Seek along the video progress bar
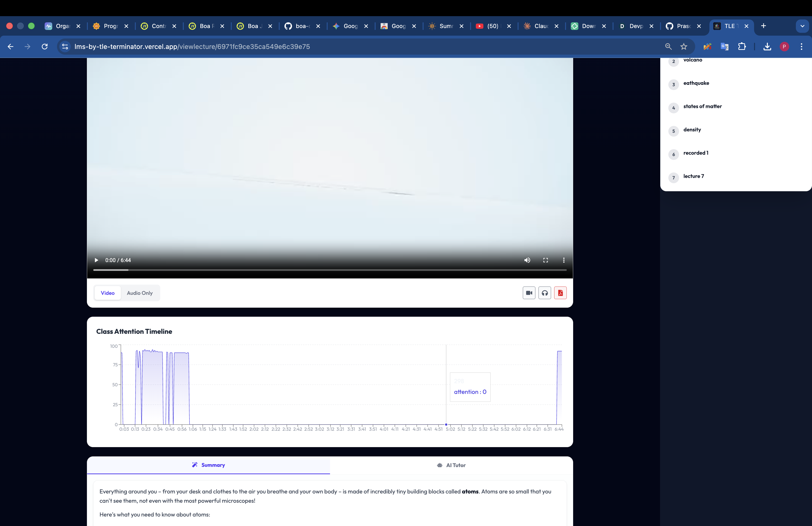This screenshot has height=526, width=812. coord(330,270)
